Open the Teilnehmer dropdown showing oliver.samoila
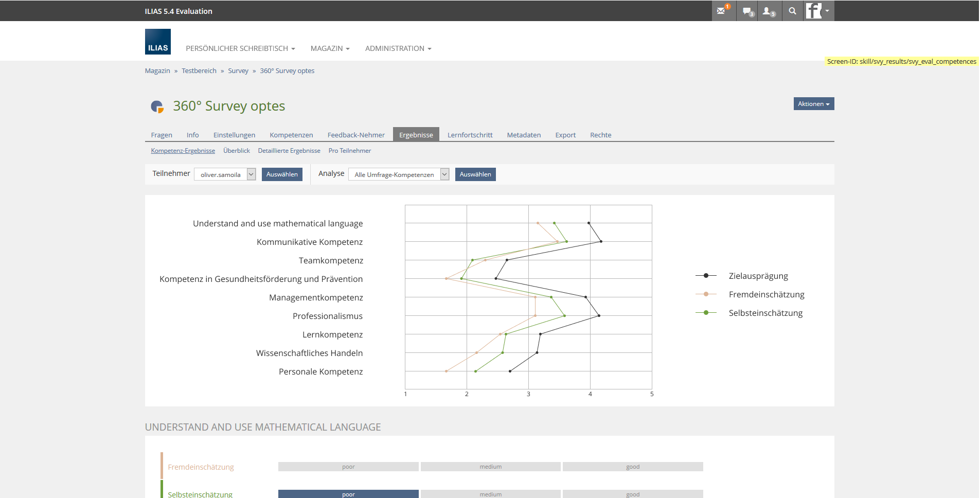Image resolution: width=980 pixels, height=498 pixels. coord(225,174)
